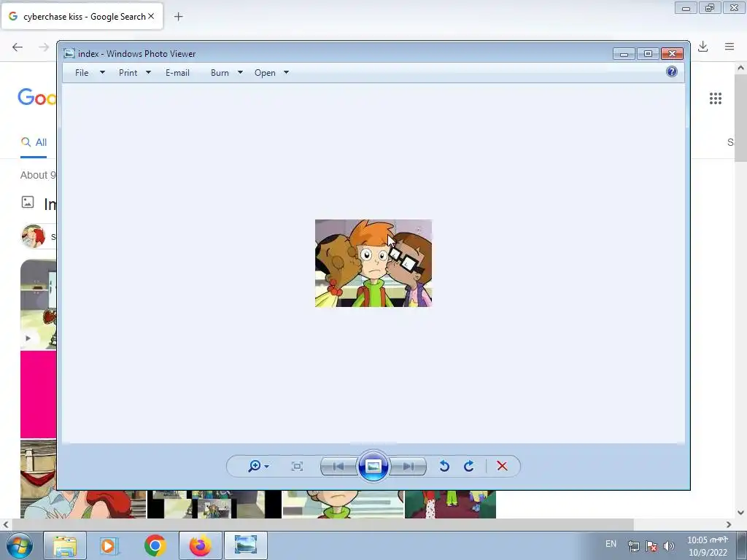Click the displayed cartoon photo in viewer
The image size is (747, 560).
tap(373, 263)
